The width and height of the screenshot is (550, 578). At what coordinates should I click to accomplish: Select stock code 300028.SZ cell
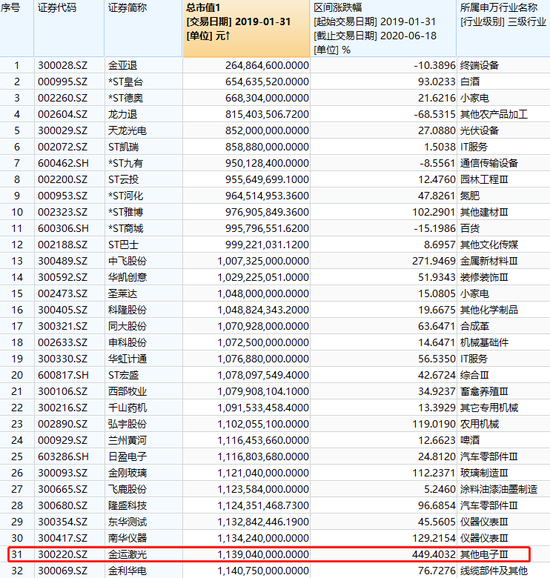click(63, 66)
